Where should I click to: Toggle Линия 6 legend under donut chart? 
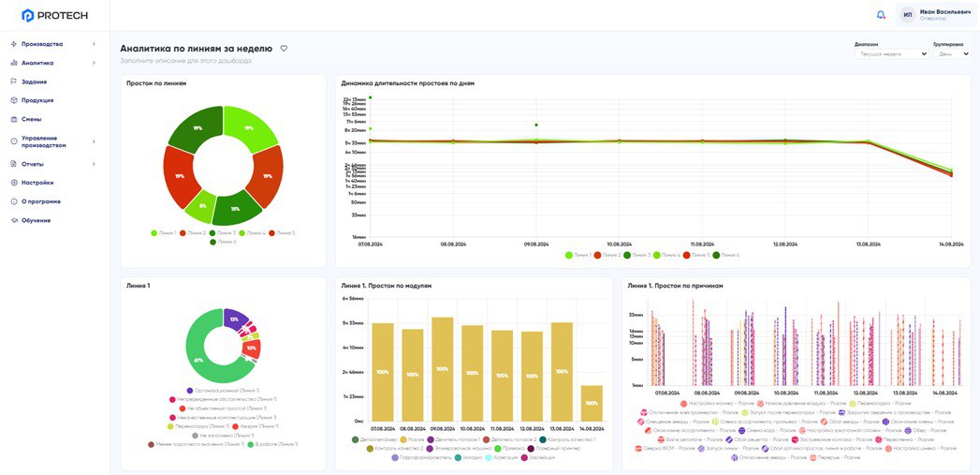click(223, 242)
